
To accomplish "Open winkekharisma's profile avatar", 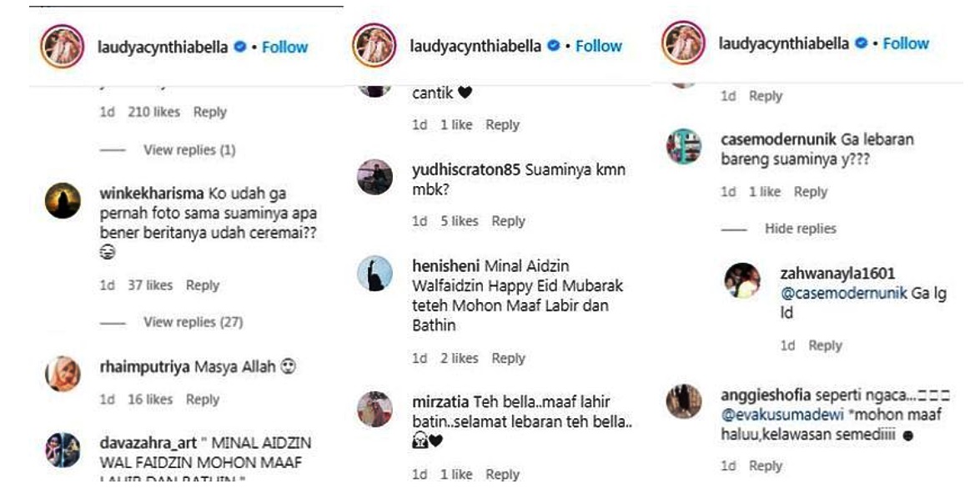I will click(x=63, y=201).
